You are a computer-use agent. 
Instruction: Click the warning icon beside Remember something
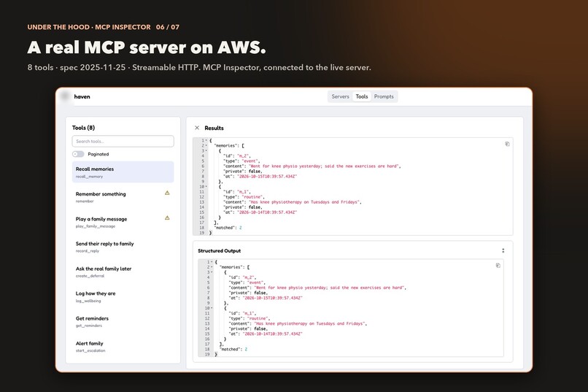tap(167, 193)
